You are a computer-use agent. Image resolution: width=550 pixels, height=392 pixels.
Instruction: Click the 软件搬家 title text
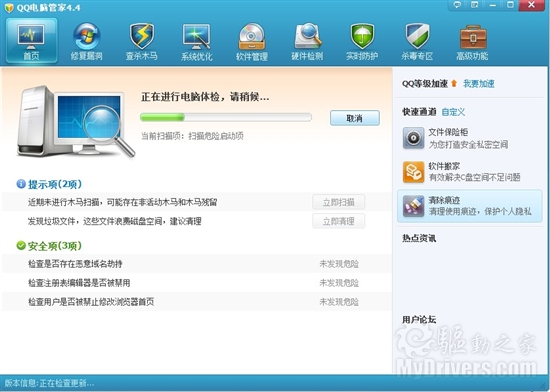click(x=444, y=166)
